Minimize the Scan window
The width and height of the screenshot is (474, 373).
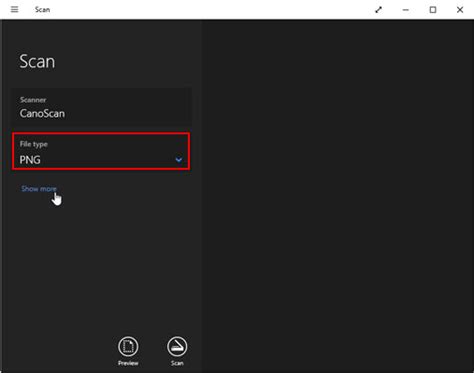(406, 10)
